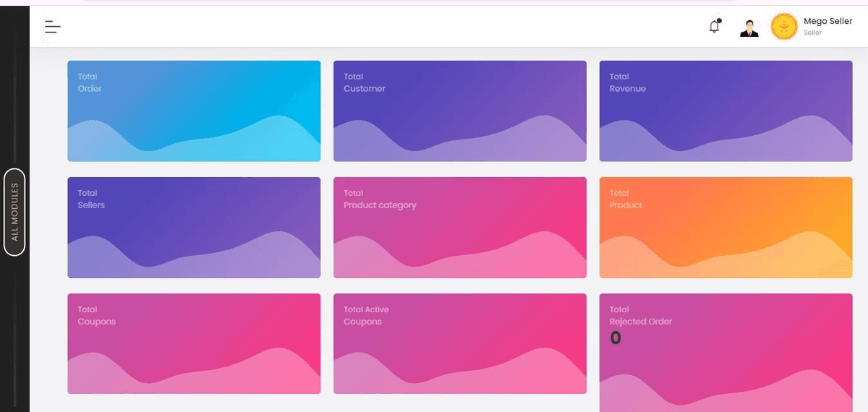Viewport: 868px width, 412px height.
Task: Click the Total Rejected Order title
Action: coord(640,316)
